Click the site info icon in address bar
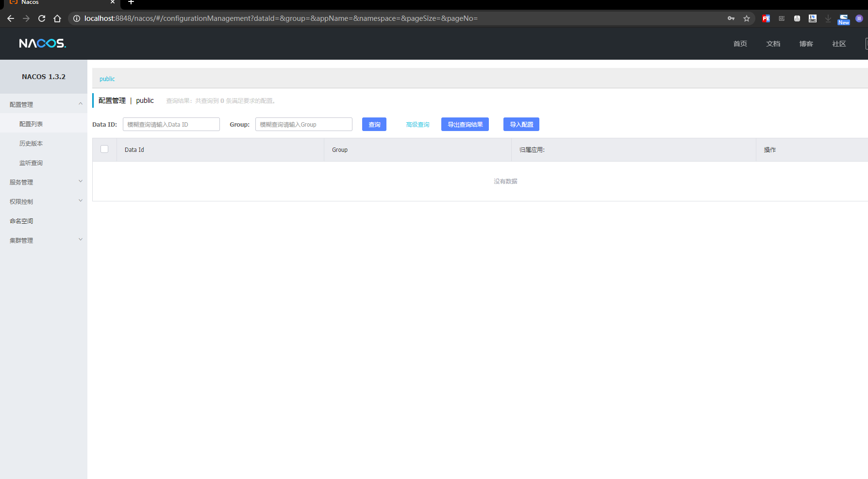The height and width of the screenshot is (479, 868). pos(77,18)
